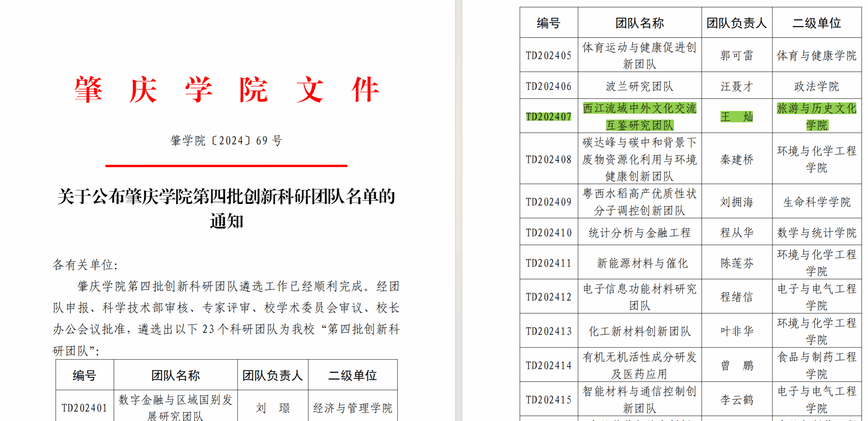Click the gray divider between the pages
The width and height of the screenshot is (868, 421).
point(459,210)
